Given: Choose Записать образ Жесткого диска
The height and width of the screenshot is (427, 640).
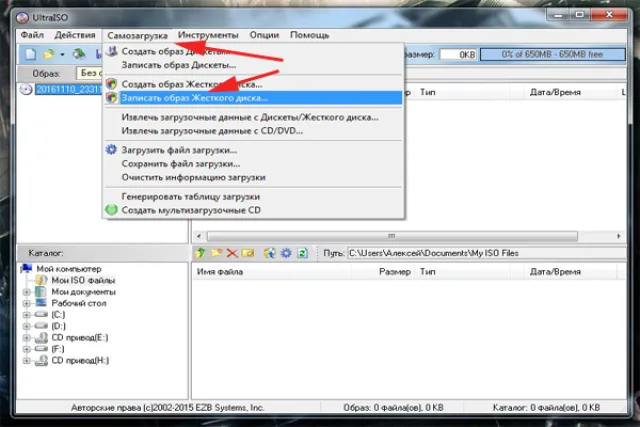Looking at the screenshot, I should tap(253, 98).
